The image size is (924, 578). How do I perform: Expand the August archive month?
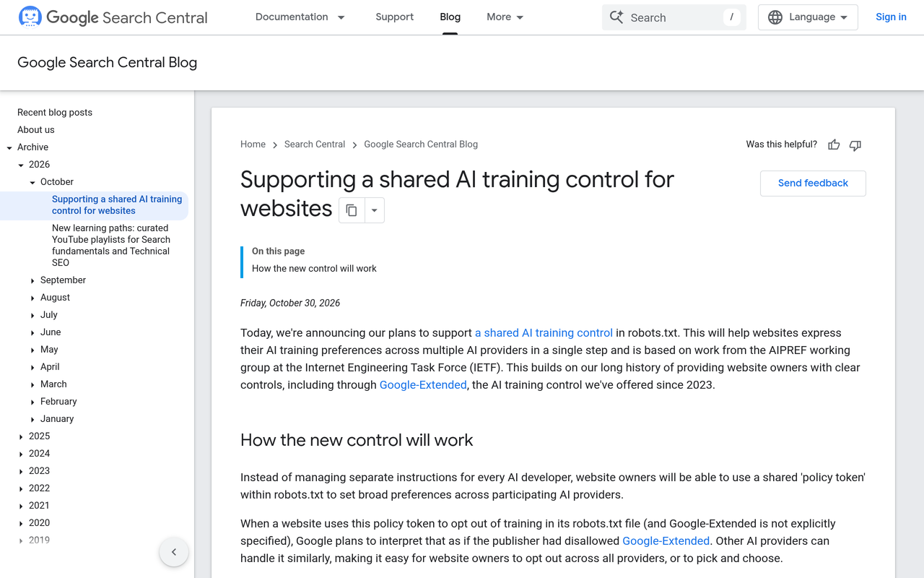32,298
